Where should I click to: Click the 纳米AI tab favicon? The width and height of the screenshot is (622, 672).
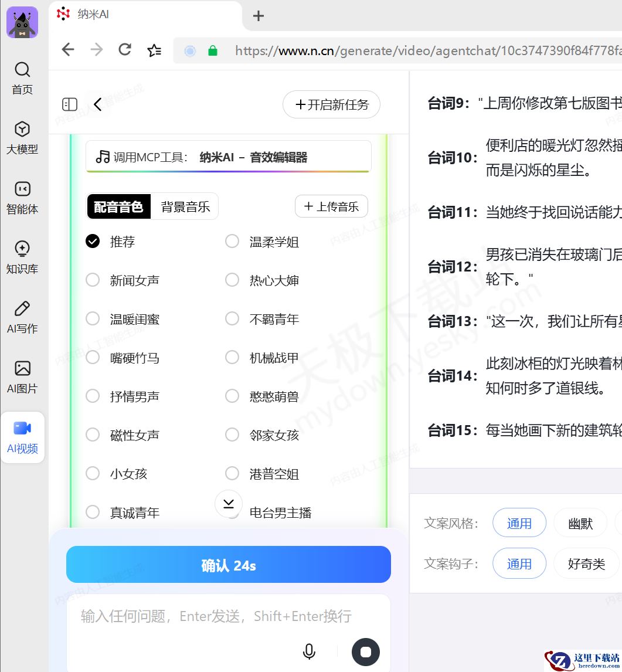pyautogui.click(x=63, y=13)
